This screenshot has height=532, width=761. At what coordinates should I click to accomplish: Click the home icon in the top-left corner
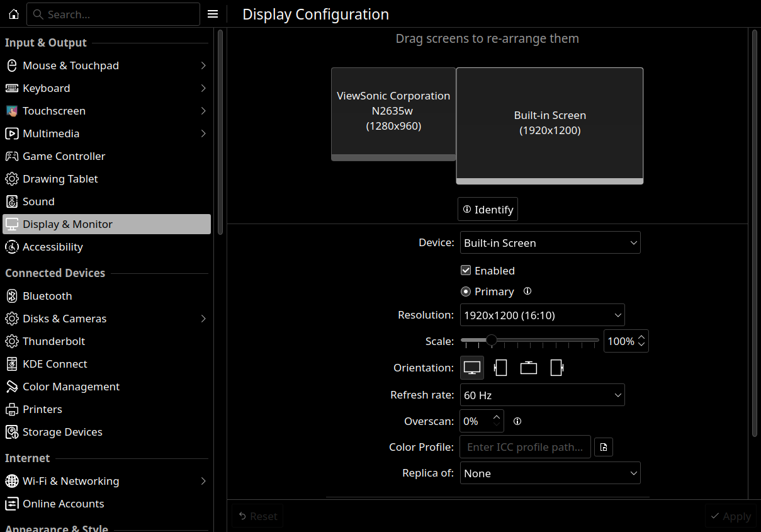(14, 14)
